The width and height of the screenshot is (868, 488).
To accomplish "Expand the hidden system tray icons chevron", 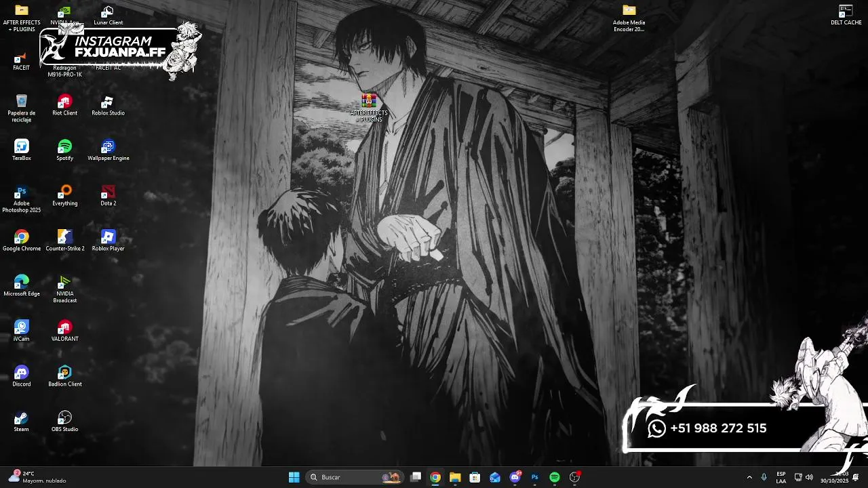I will (749, 477).
